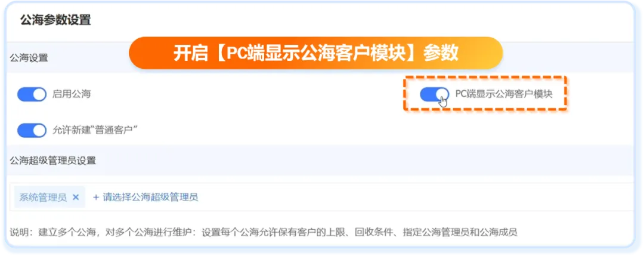
Task: Select the 系统管理员 tag chip
Action: [49, 198]
